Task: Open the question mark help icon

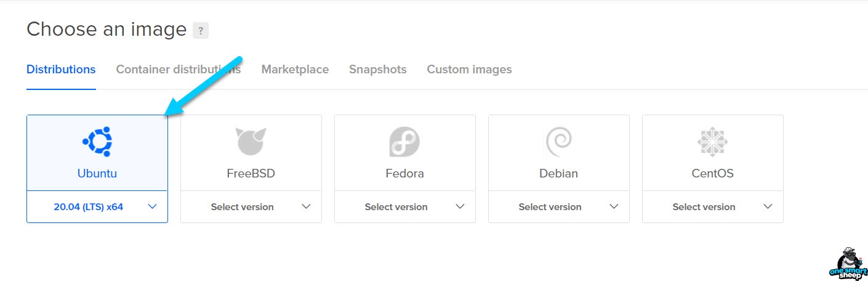Action: pos(201,30)
